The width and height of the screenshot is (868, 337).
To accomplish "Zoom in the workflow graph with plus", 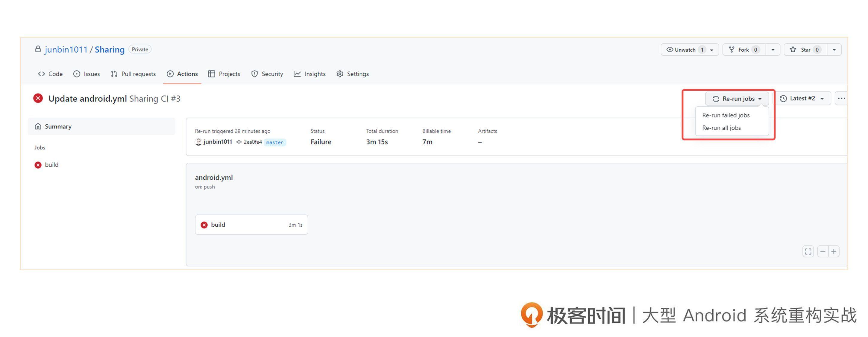I will tap(834, 251).
